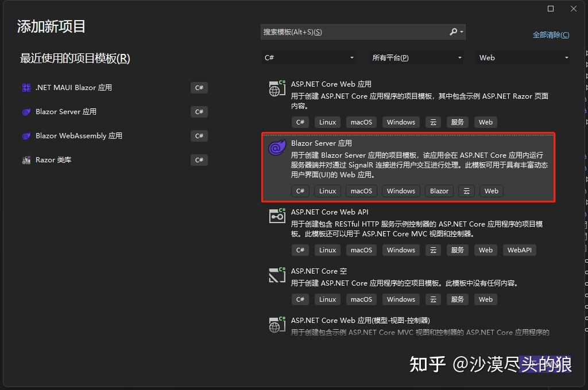Image resolution: width=588 pixels, height=390 pixels.
Task: Click the Blazor tag under Blazor Server
Action: coord(439,190)
